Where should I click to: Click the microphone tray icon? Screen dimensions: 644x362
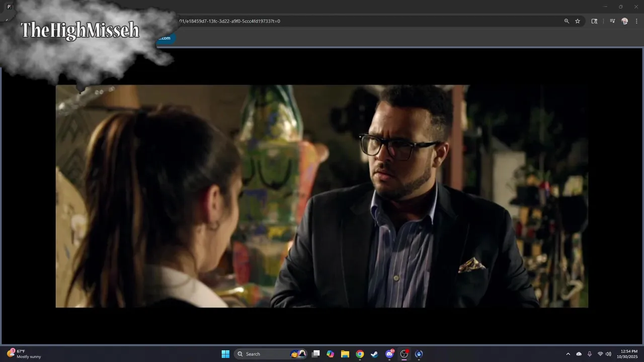pos(590,354)
